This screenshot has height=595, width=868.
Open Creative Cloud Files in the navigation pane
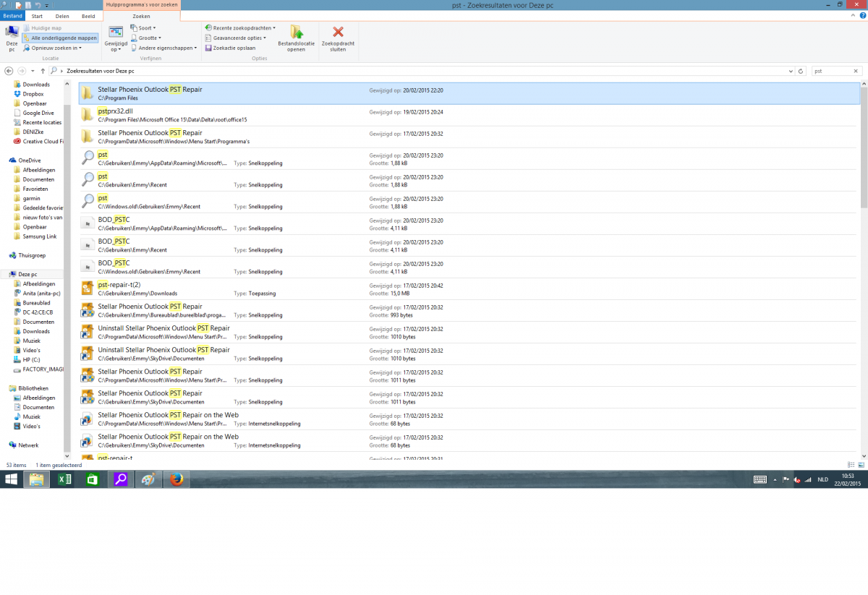pyautogui.click(x=38, y=141)
